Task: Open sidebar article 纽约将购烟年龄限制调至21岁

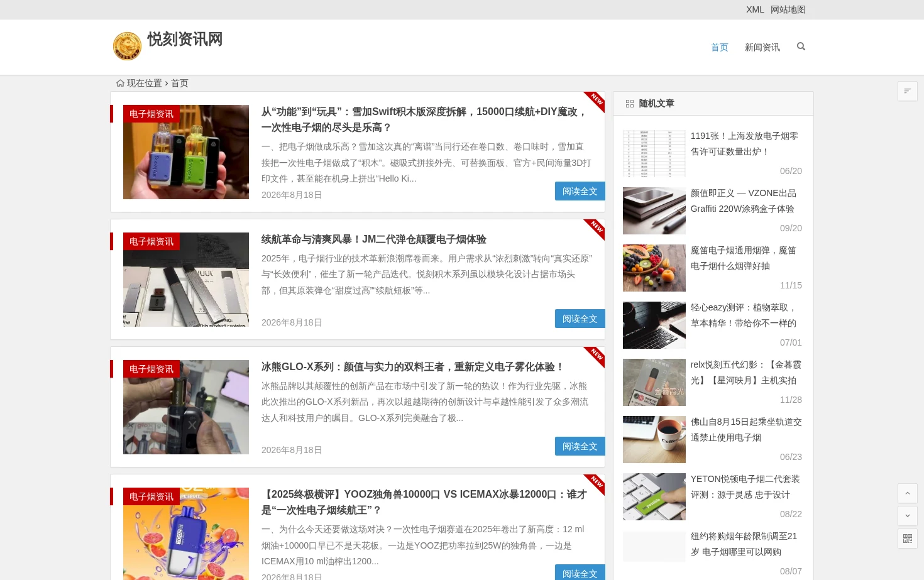Action: tap(744, 544)
